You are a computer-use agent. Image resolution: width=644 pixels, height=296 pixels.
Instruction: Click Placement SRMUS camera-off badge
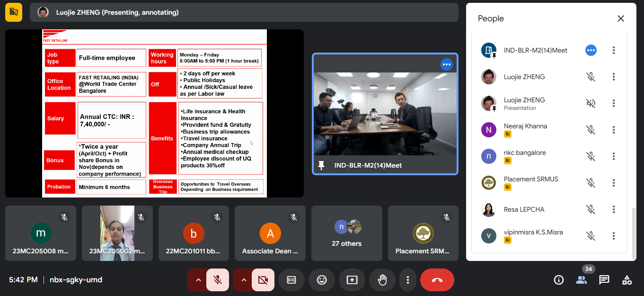(x=508, y=187)
